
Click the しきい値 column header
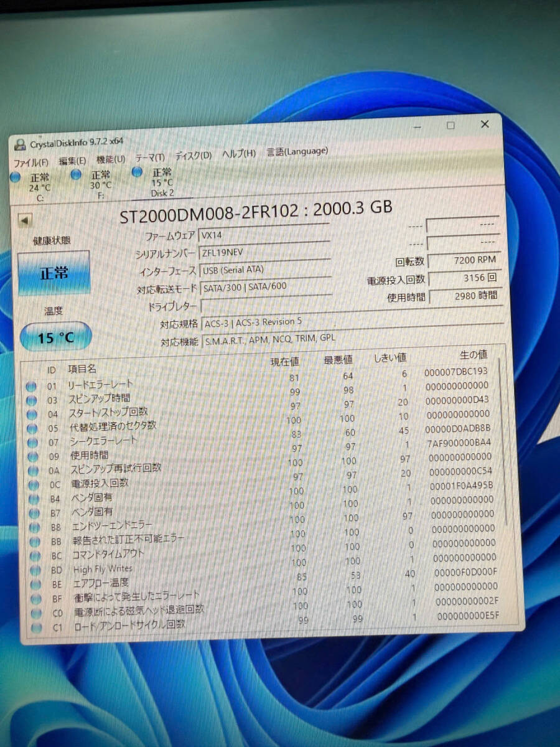(390, 357)
